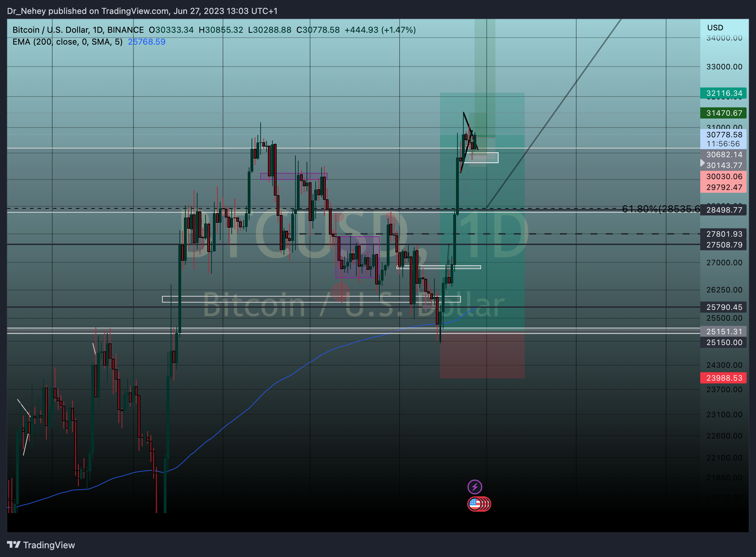Image resolution: width=756 pixels, height=557 pixels.
Task: Click the 25151.31 price label
Action: click(x=723, y=331)
